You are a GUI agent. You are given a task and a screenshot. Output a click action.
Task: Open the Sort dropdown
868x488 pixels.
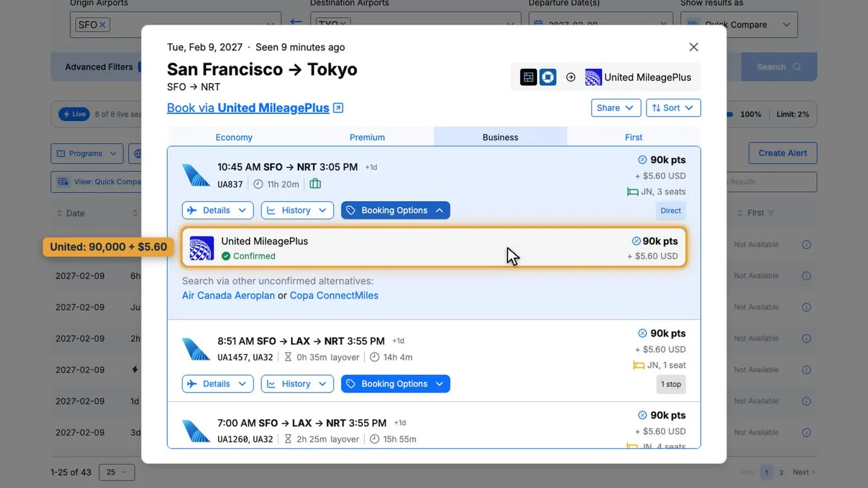[x=673, y=108]
